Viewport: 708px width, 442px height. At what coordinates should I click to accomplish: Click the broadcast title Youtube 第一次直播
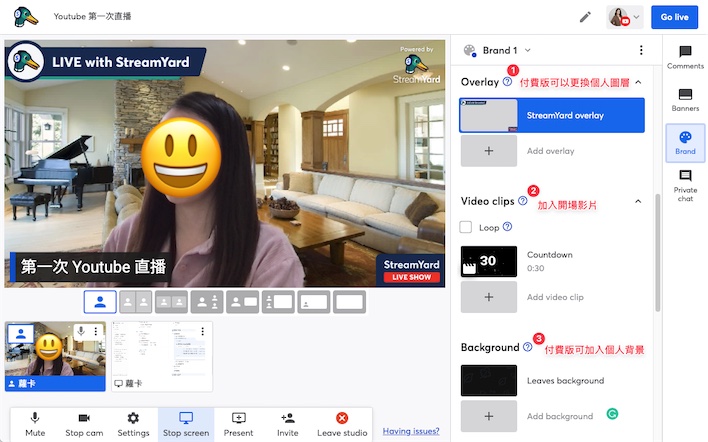click(x=92, y=16)
